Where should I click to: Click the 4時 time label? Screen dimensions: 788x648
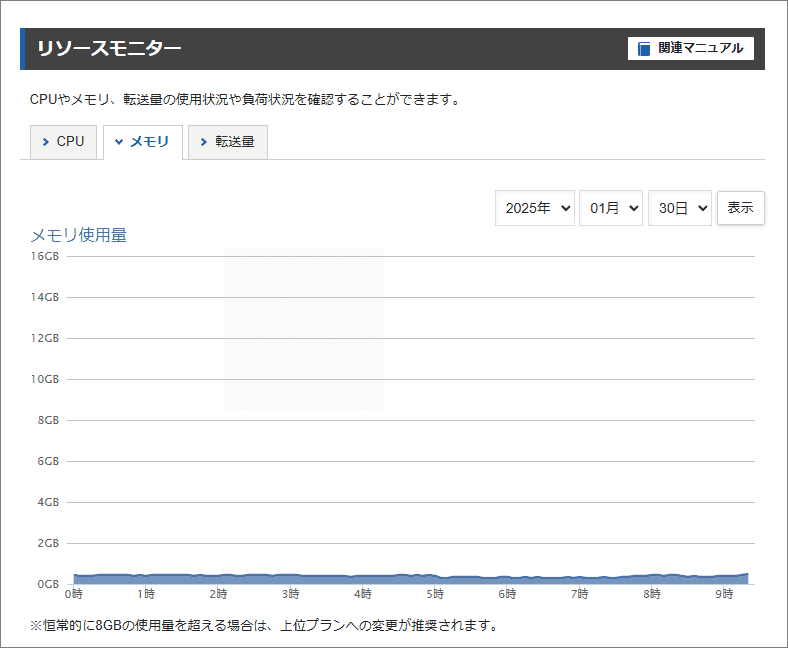pos(363,594)
